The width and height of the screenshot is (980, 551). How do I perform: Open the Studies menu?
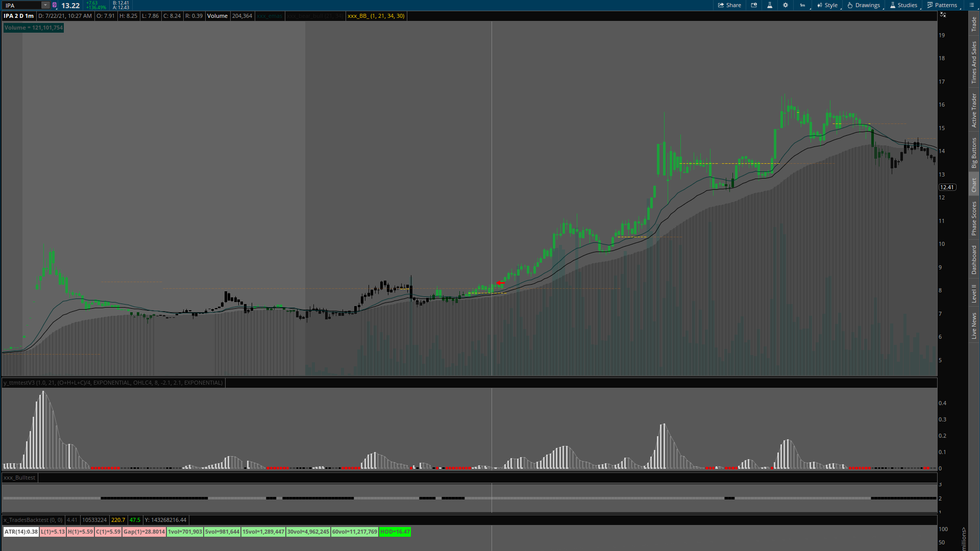pyautogui.click(x=903, y=5)
